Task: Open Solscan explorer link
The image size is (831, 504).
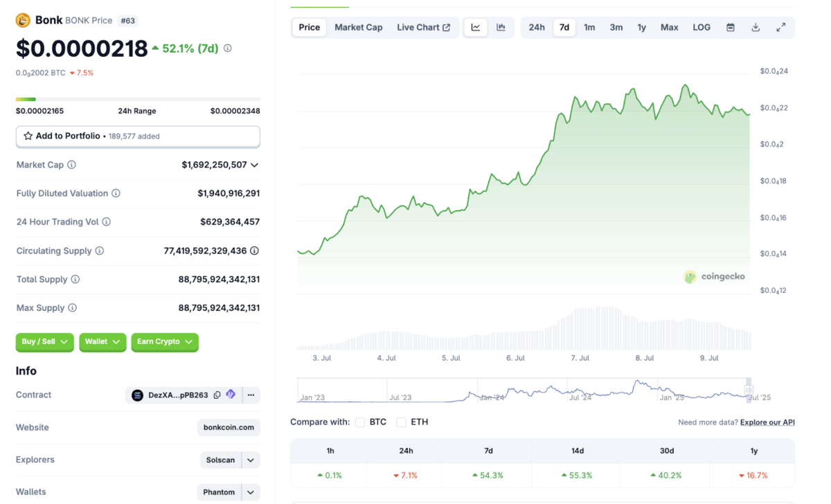Action: point(220,460)
